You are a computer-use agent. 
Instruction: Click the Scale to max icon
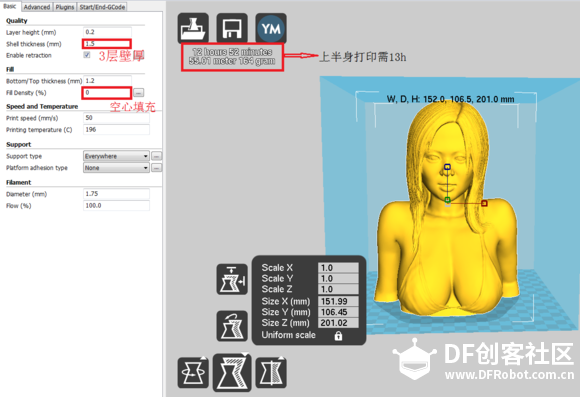click(x=232, y=279)
